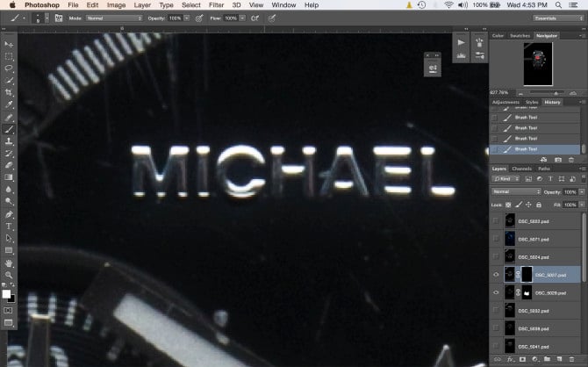Select the Horizontal Type tool
The image size is (588, 367).
click(x=9, y=227)
